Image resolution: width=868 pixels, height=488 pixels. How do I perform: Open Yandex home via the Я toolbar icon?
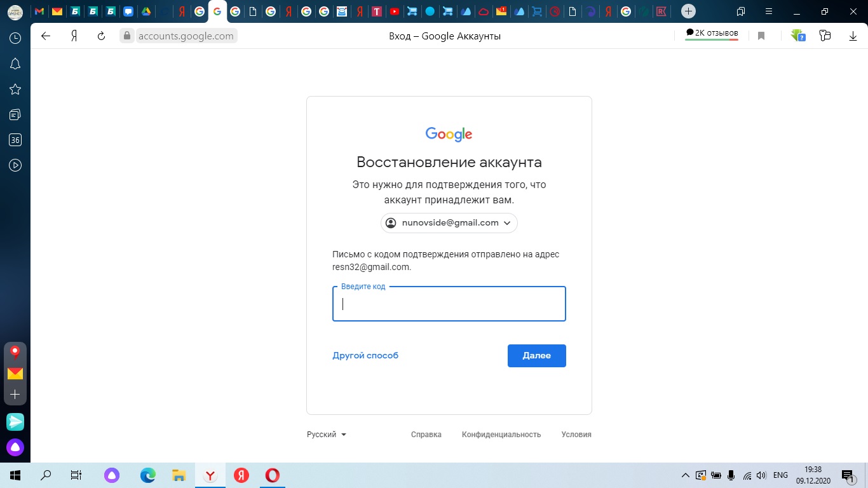[74, 36]
